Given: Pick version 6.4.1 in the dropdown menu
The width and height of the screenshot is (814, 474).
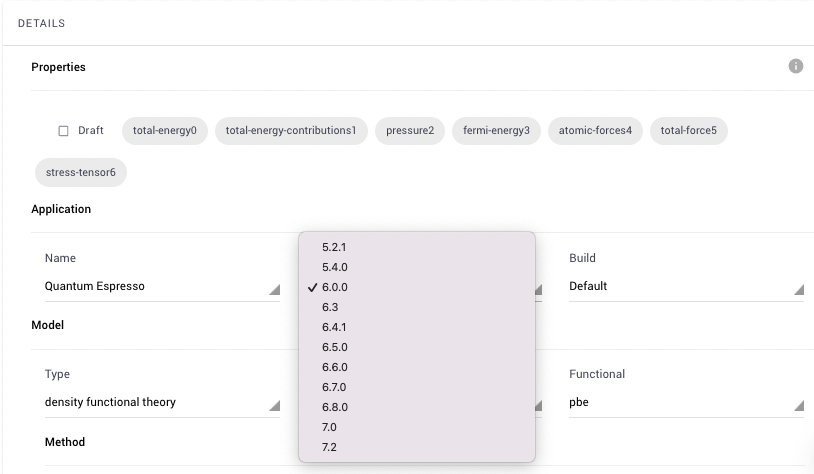Looking at the screenshot, I should click(417, 327).
